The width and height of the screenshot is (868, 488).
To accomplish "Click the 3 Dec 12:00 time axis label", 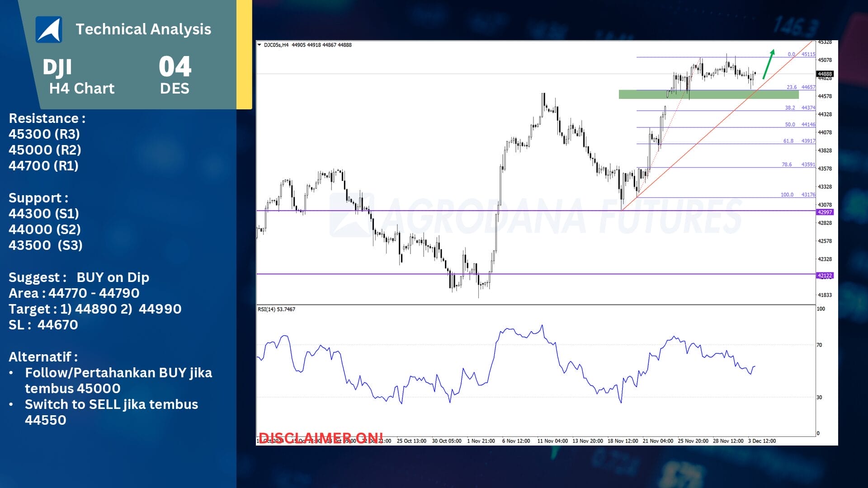I will point(762,441).
